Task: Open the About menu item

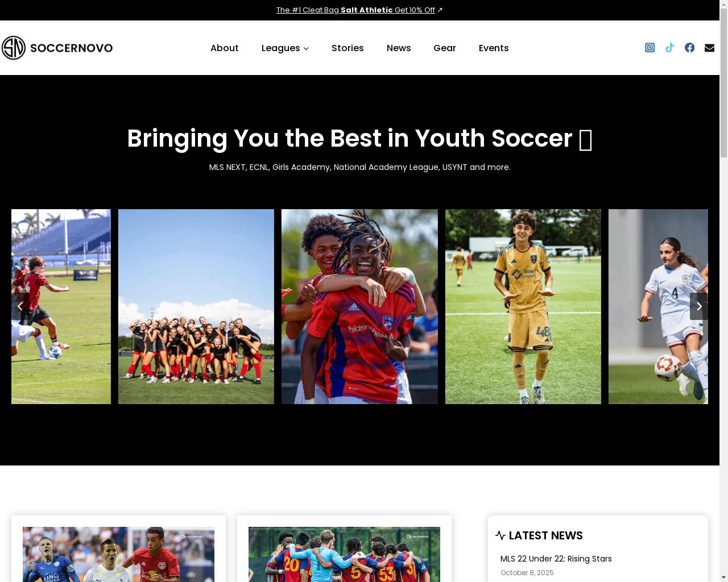Action: click(224, 48)
